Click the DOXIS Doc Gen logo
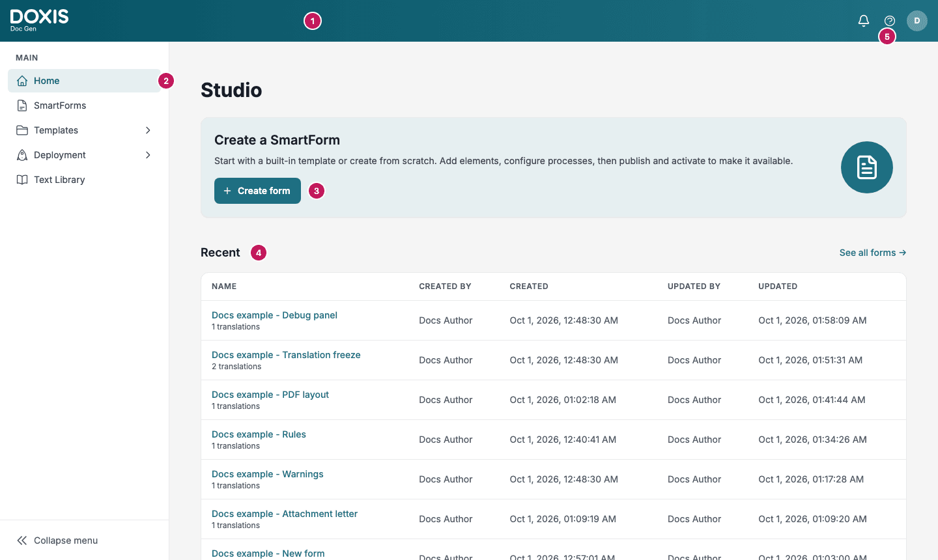The image size is (938, 560). (39, 20)
